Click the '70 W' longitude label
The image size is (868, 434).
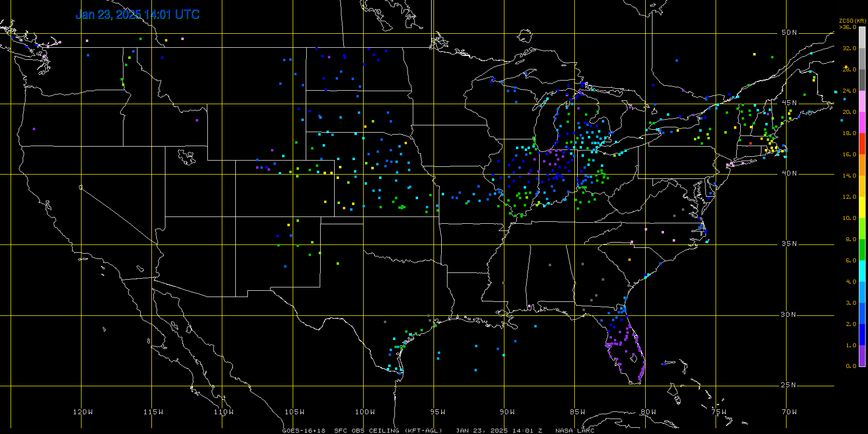click(x=789, y=412)
